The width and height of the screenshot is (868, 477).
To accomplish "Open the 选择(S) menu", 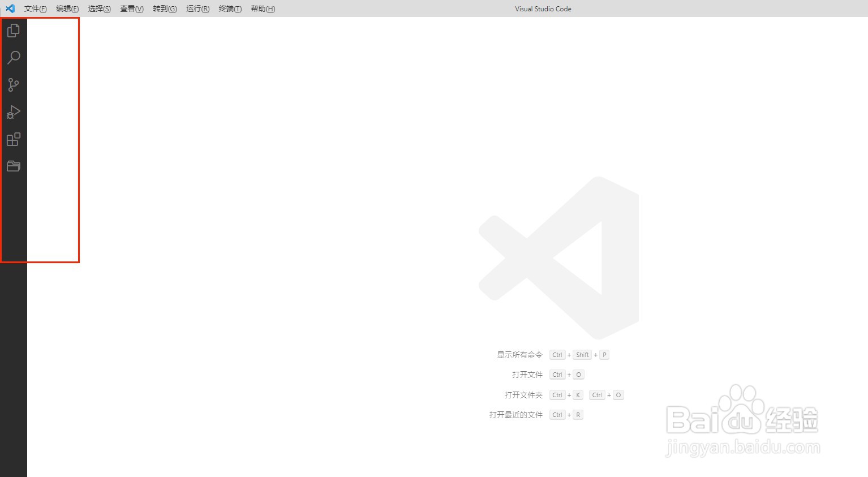I will point(100,9).
